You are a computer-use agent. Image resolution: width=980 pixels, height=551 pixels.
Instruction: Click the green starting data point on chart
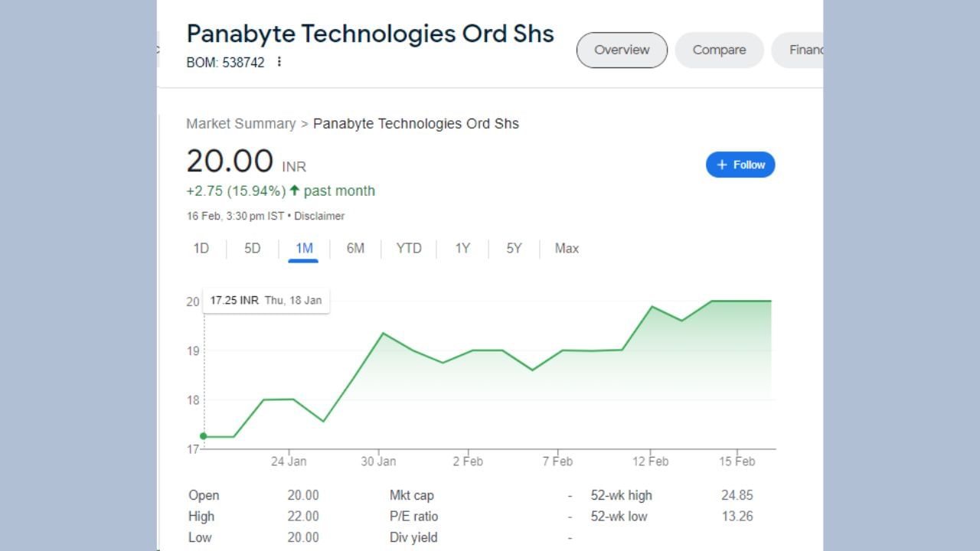click(204, 435)
